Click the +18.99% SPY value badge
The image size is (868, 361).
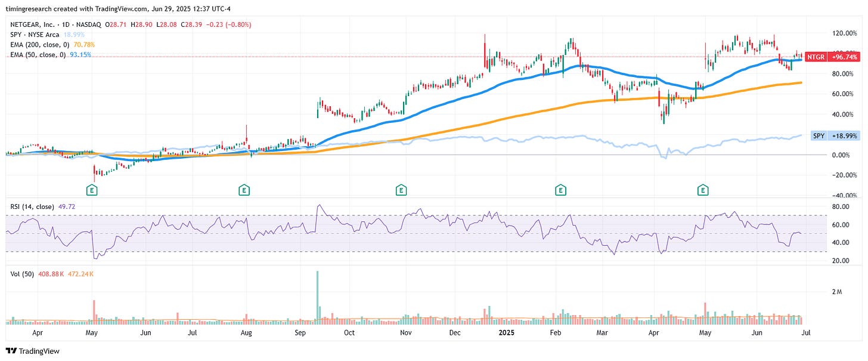point(844,136)
